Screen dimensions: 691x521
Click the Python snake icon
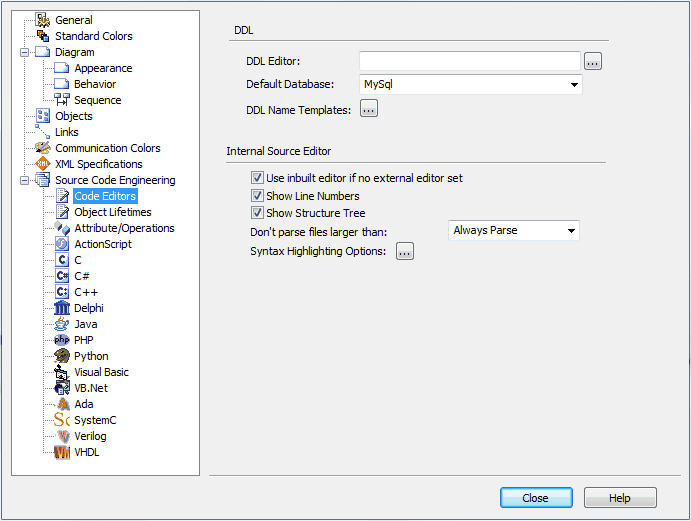(x=62, y=356)
